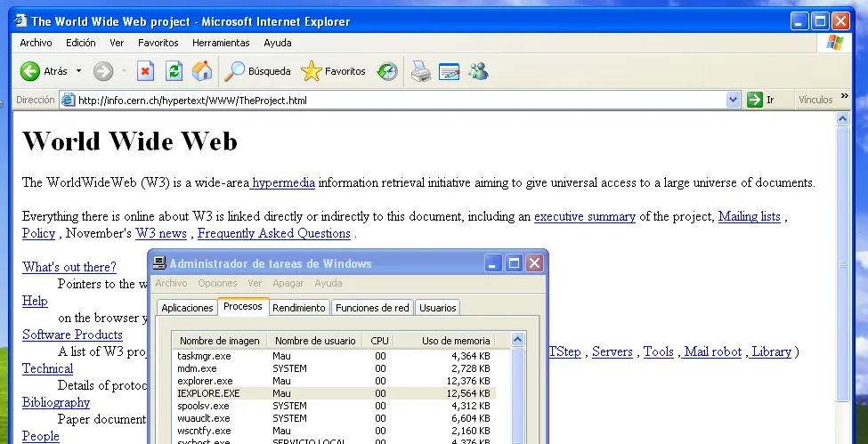This screenshot has height=444, width=868.
Task: Click the Windows flag logo
Action: click(835, 43)
